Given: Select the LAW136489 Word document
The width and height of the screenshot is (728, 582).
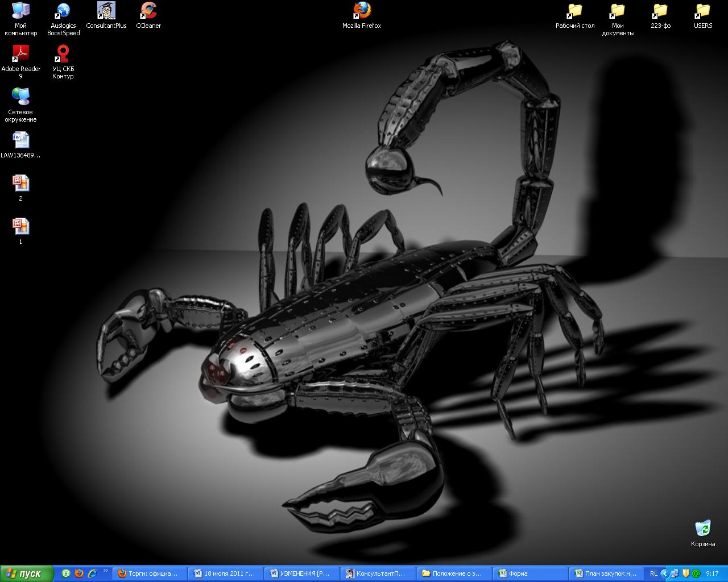Looking at the screenshot, I should click(x=21, y=141).
